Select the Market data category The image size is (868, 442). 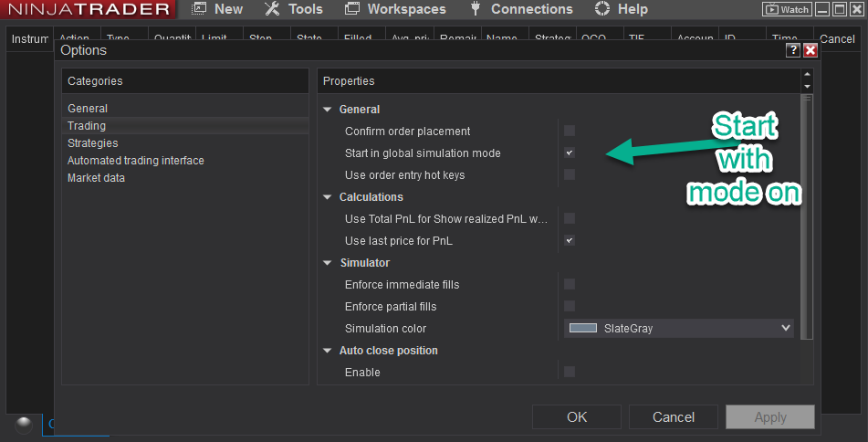point(96,178)
